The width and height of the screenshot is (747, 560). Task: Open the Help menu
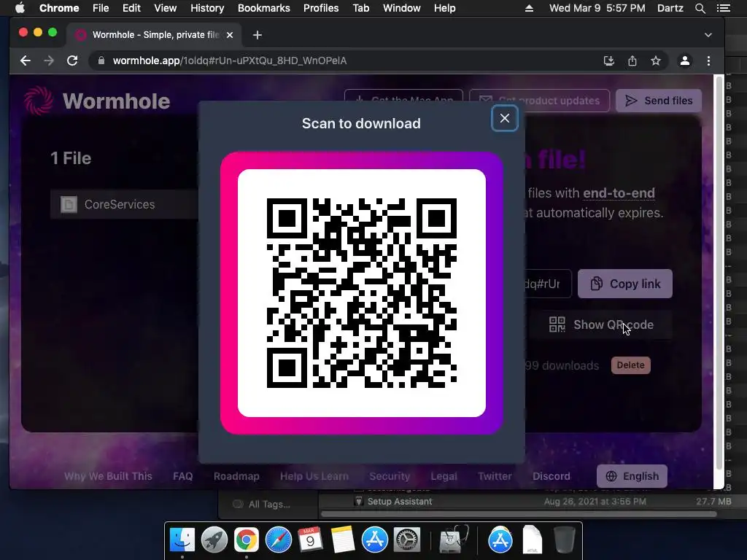coord(444,8)
